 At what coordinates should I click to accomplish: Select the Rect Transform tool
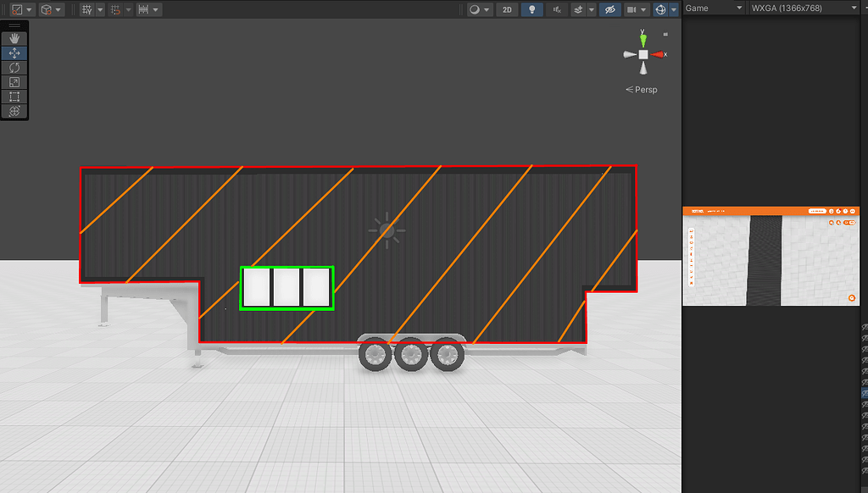tap(14, 96)
